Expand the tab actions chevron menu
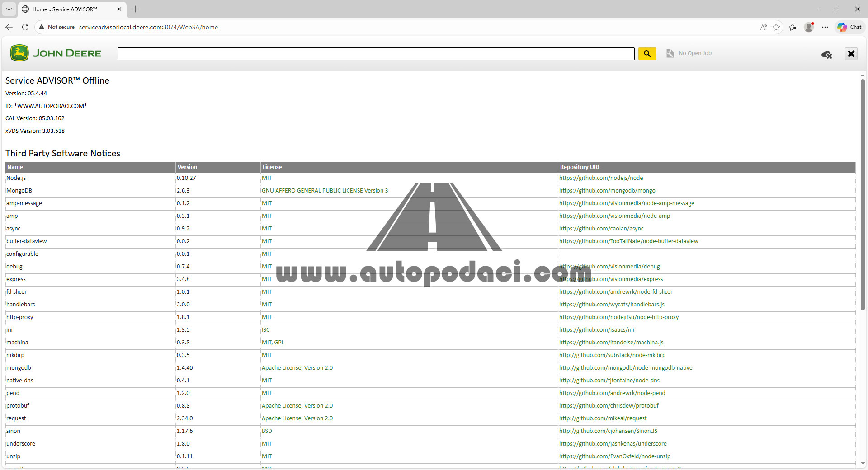868x470 pixels. (x=9, y=9)
